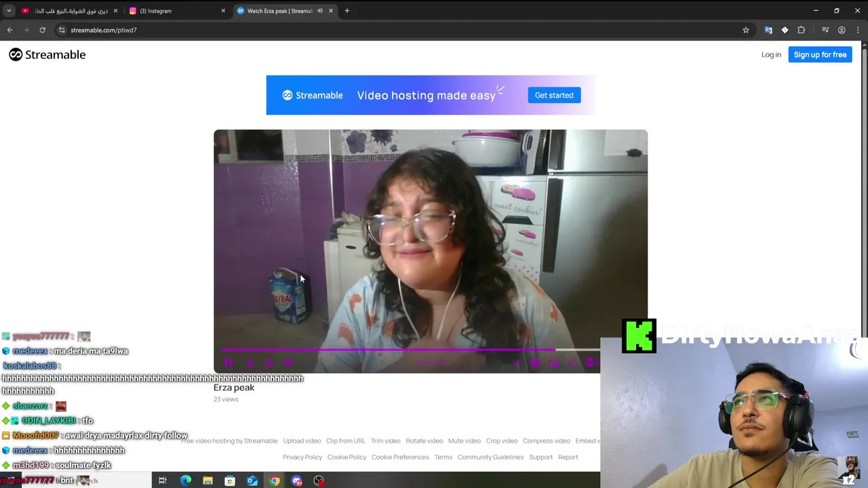Open Crop video footer link
868x488 pixels.
tap(502, 441)
